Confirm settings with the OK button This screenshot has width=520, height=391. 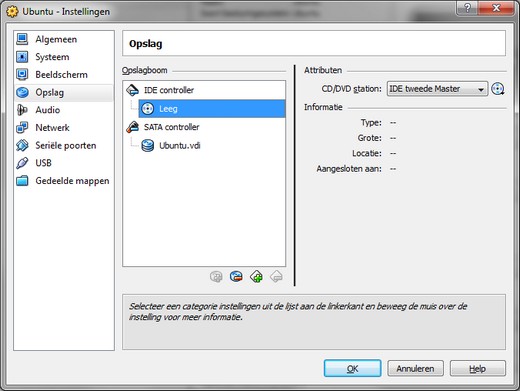point(352,368)
